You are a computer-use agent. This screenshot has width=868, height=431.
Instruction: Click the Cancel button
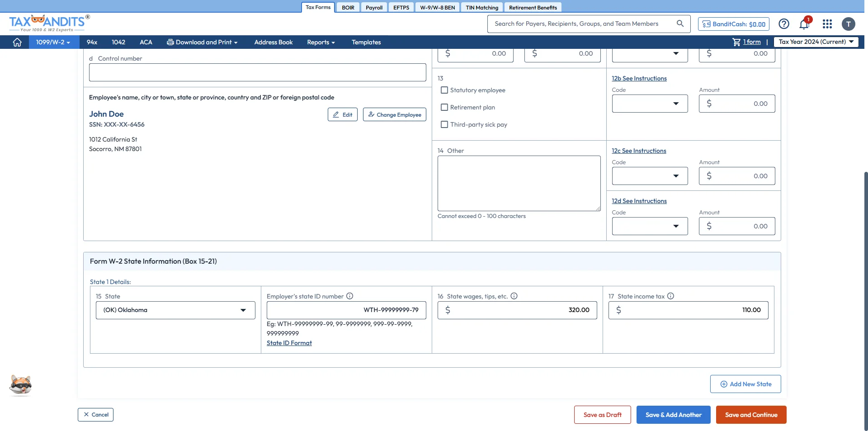click(95, 415)
